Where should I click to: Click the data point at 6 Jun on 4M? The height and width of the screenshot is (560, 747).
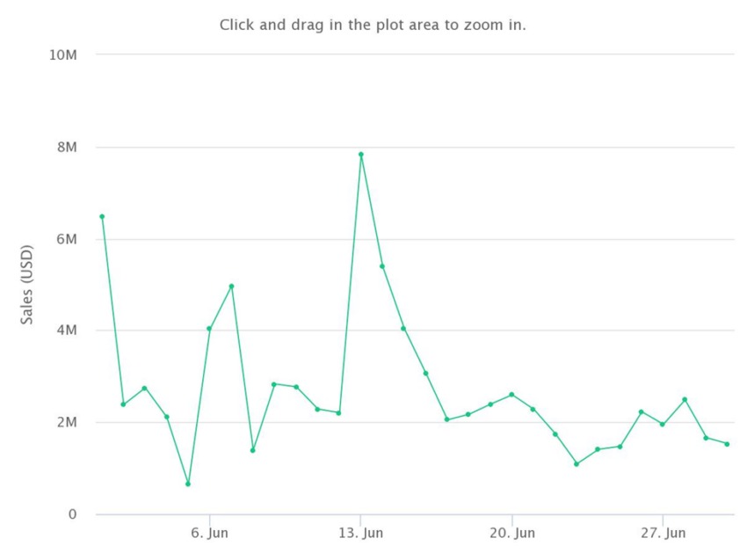pos(209,329)
